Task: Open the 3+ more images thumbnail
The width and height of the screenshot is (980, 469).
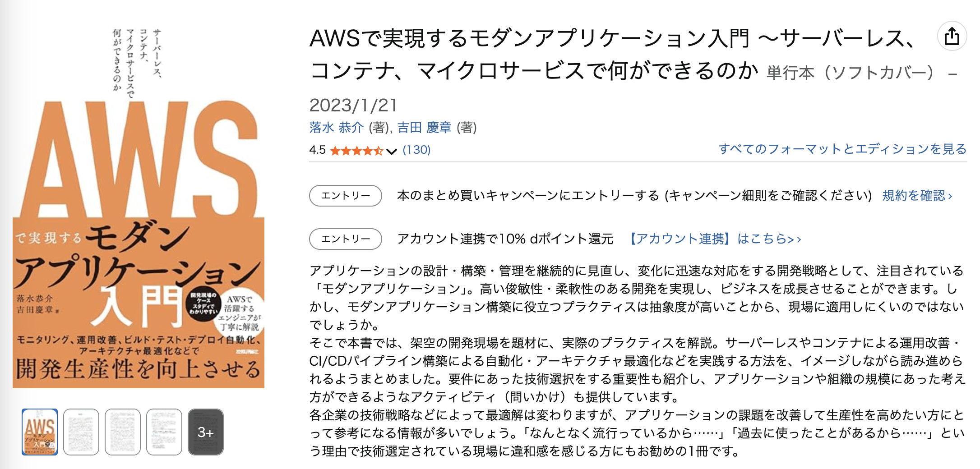Action: coord(206,432)
